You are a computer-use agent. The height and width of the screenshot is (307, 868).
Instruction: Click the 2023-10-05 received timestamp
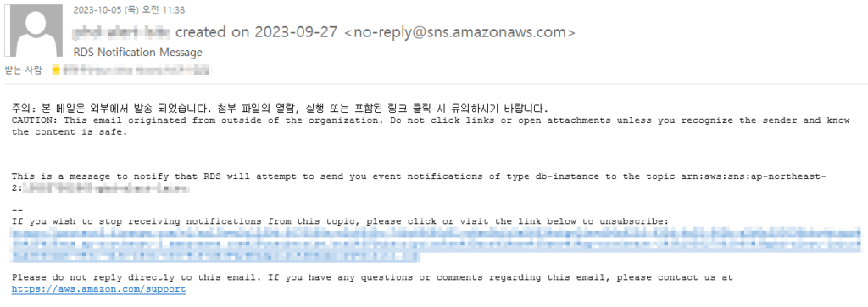click(x=129, y=10)
